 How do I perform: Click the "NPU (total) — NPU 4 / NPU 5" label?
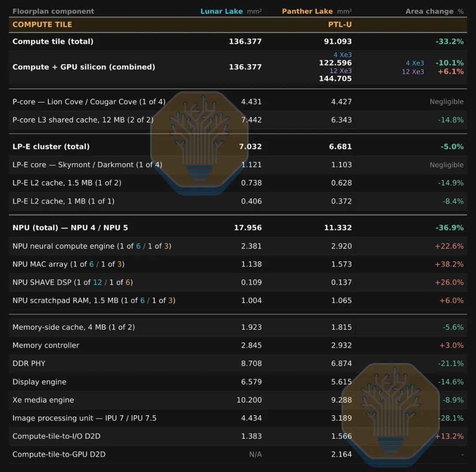pos(70,228)
